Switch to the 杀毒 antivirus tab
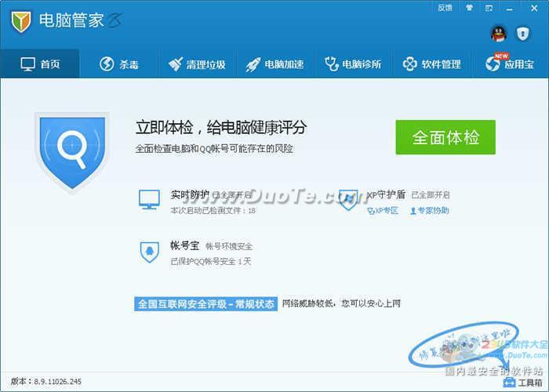Screen dimensions: 549x392 (118, 64)
